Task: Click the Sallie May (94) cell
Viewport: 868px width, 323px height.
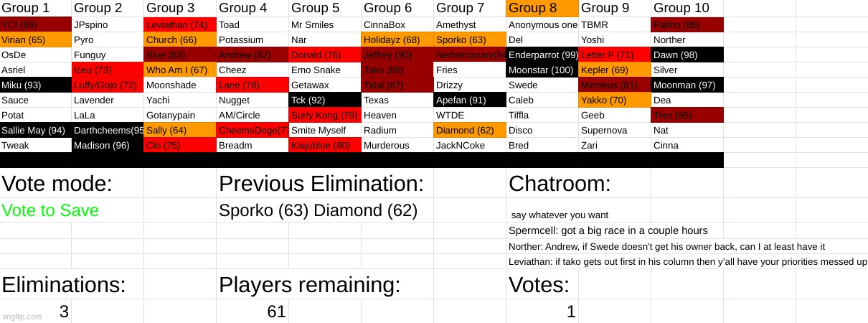Action: (36, 131)
